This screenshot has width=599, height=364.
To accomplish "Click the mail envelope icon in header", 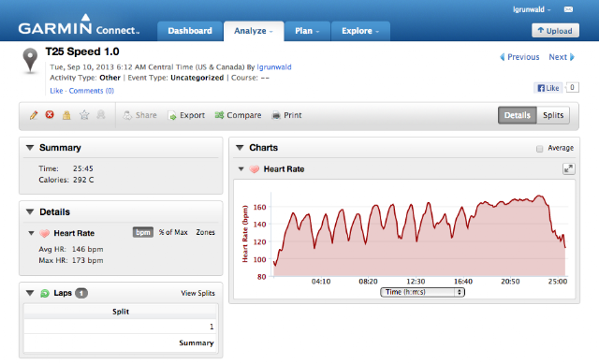I will (568, 9).
